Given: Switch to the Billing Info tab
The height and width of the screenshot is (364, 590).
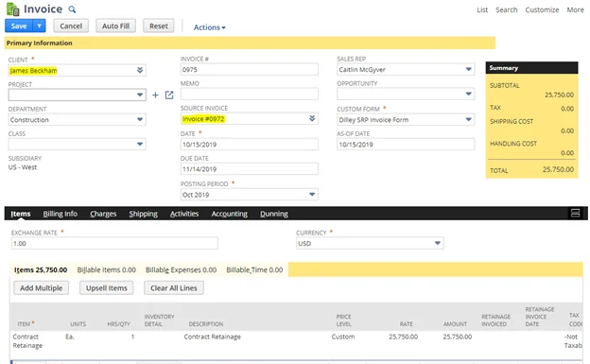Looking at the screenshot, I should click(x=60, y=214).
